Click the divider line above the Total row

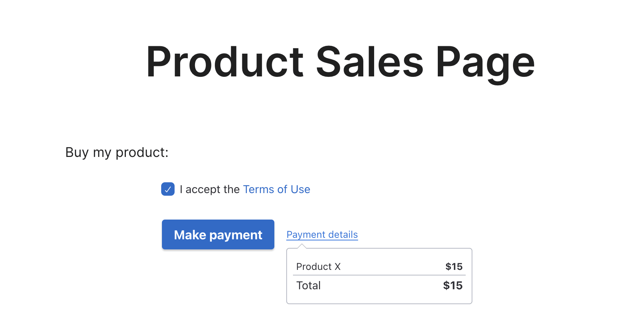coord(379,275)
